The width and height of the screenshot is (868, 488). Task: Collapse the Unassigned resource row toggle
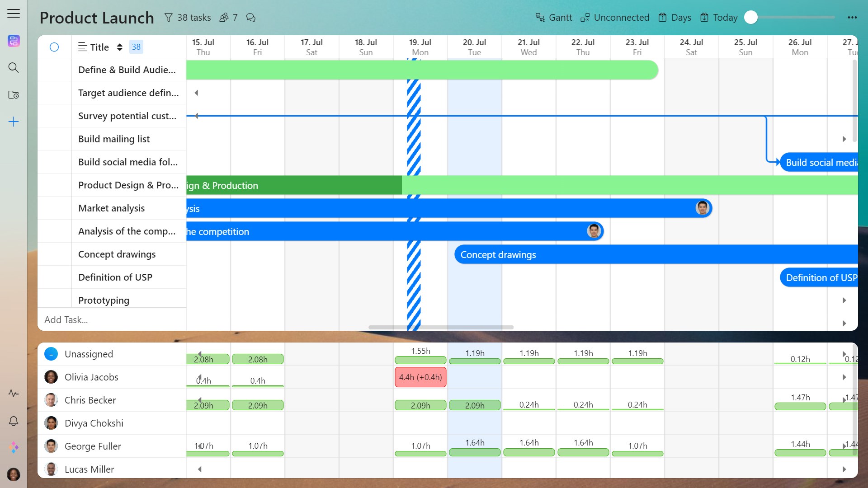(51, 354)
